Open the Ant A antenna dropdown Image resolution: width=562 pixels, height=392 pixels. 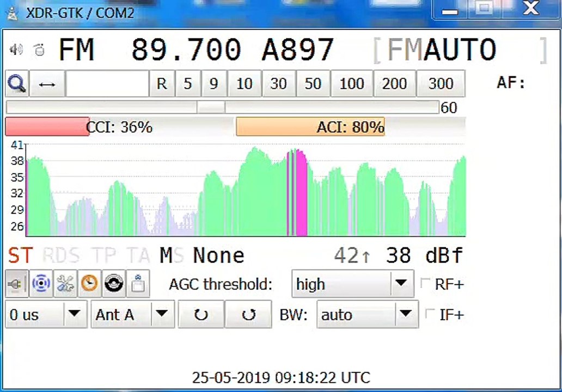[x=133, y=315]
